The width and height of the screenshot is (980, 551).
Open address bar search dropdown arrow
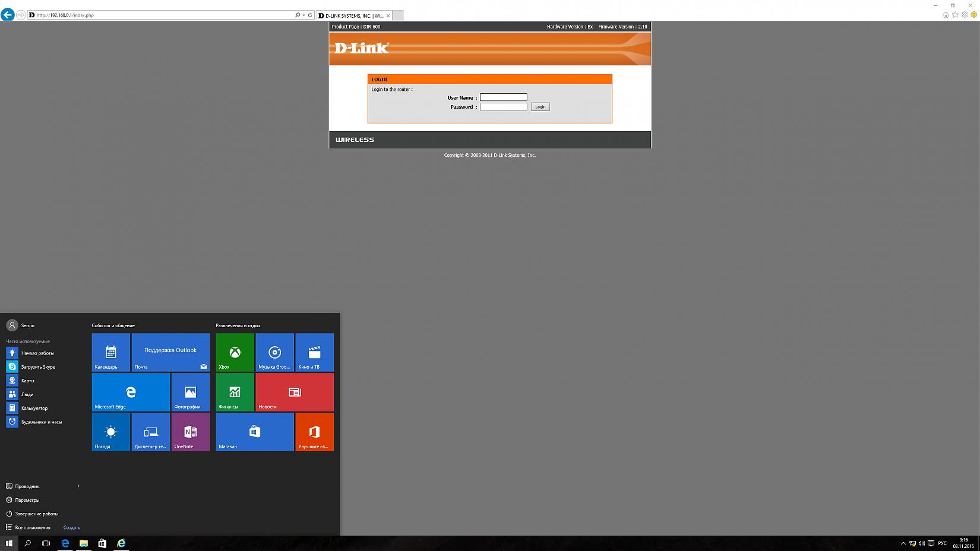point(304,15)
